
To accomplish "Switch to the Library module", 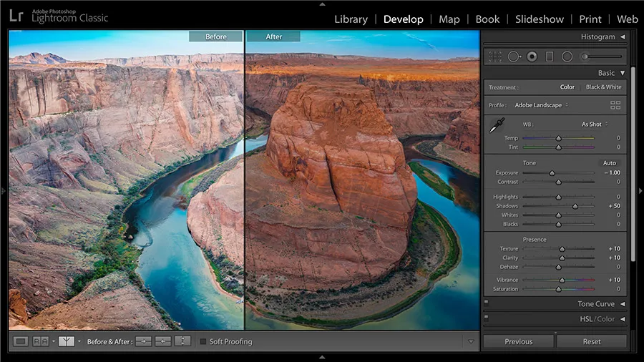I will tap(351, 19).
